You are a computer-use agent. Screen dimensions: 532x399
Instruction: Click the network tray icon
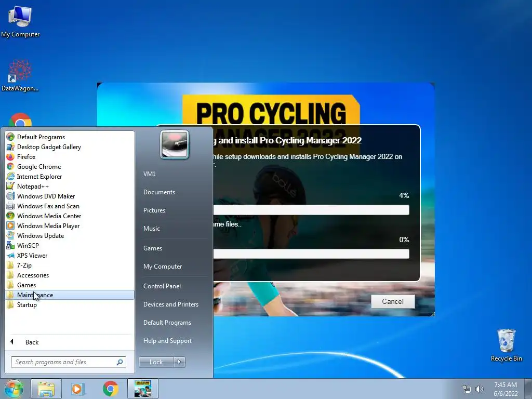pyautogui.click(x=467, y=389)
